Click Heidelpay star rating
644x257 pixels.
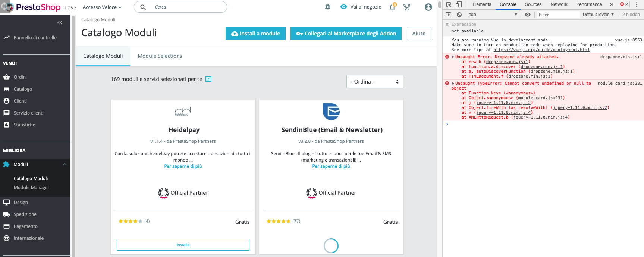click(131, 222)
